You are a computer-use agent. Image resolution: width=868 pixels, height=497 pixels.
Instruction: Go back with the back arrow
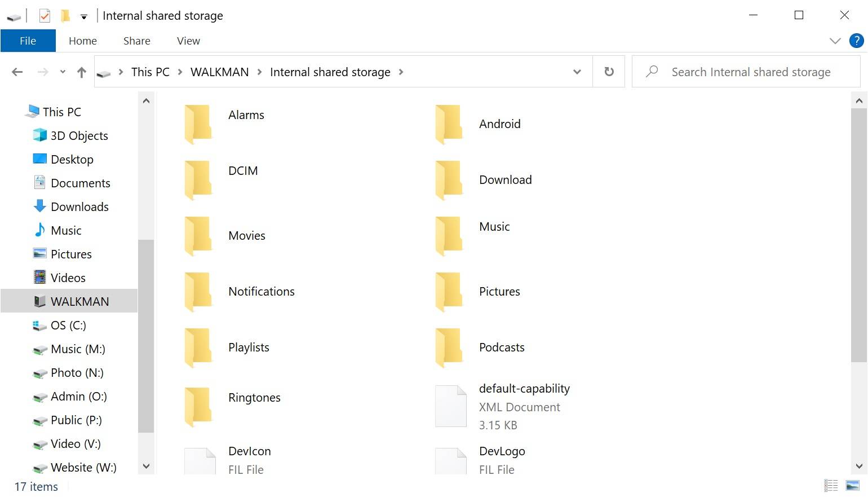pyautogui.click(x=17, y=72)
